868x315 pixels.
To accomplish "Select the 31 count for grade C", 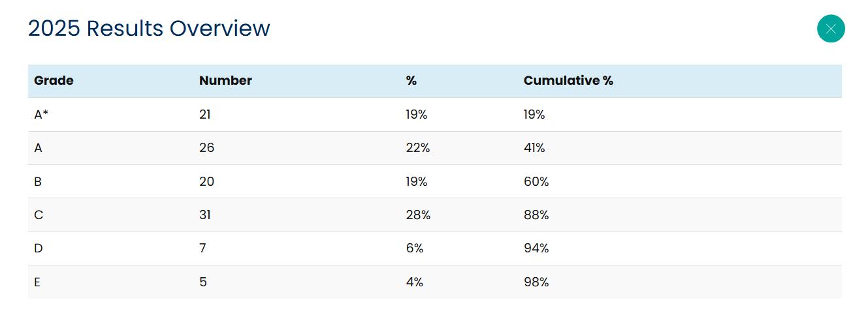I will 205,215.
